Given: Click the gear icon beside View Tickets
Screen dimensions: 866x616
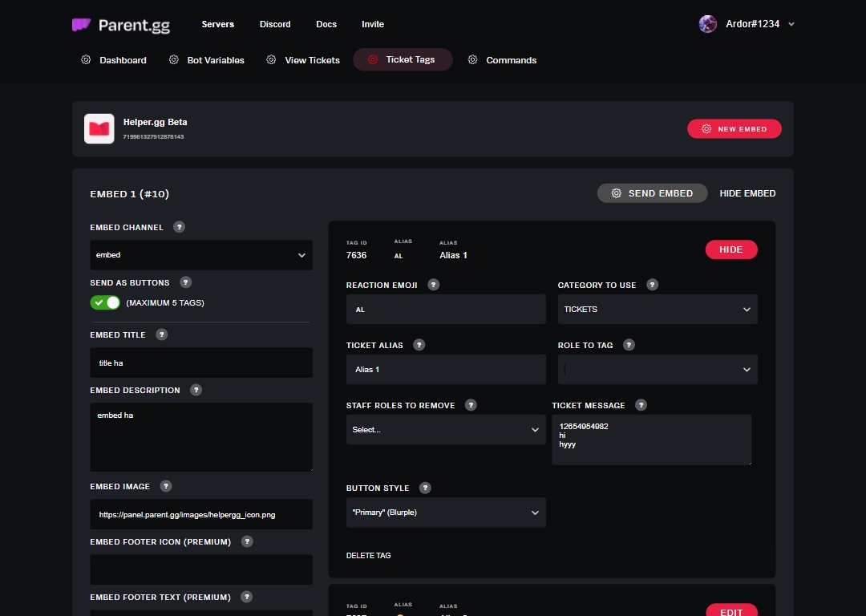Looking at the screenshot, I should [271, 59].
